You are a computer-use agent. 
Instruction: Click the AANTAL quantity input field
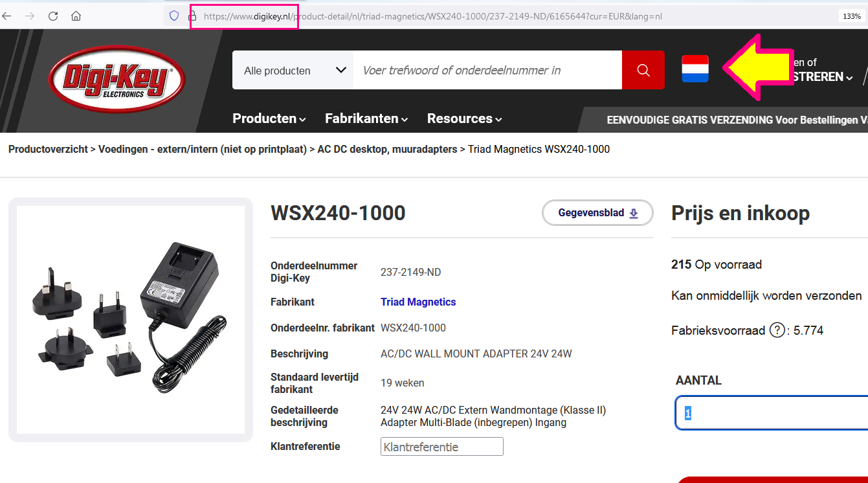coord(772,413)
